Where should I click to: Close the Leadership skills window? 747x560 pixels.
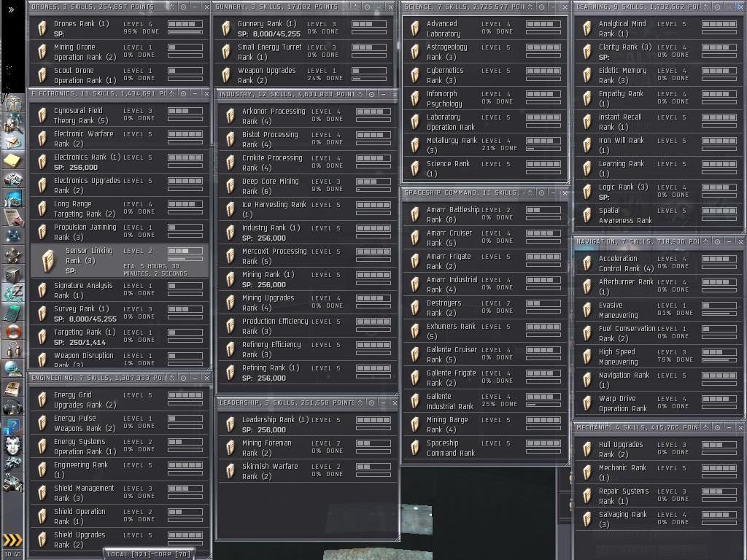click(395, 402)
